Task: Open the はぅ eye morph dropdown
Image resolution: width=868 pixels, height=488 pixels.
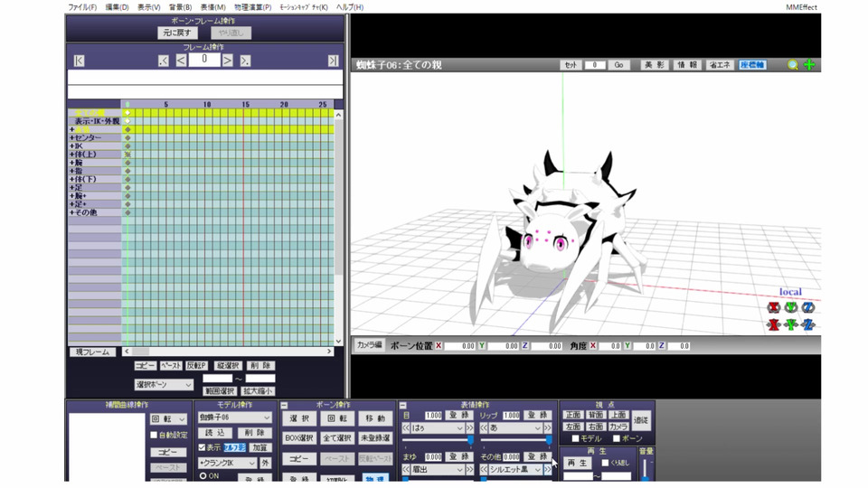Action: tap(438, 428)
